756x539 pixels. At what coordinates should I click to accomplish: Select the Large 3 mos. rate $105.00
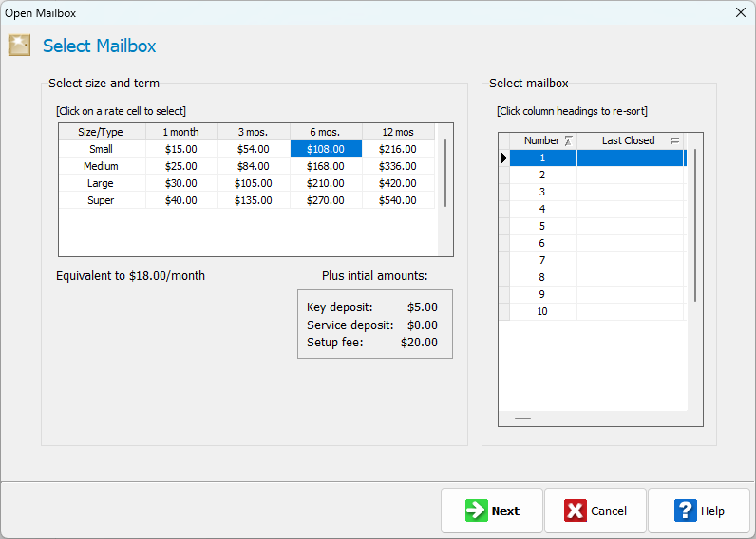254,183
